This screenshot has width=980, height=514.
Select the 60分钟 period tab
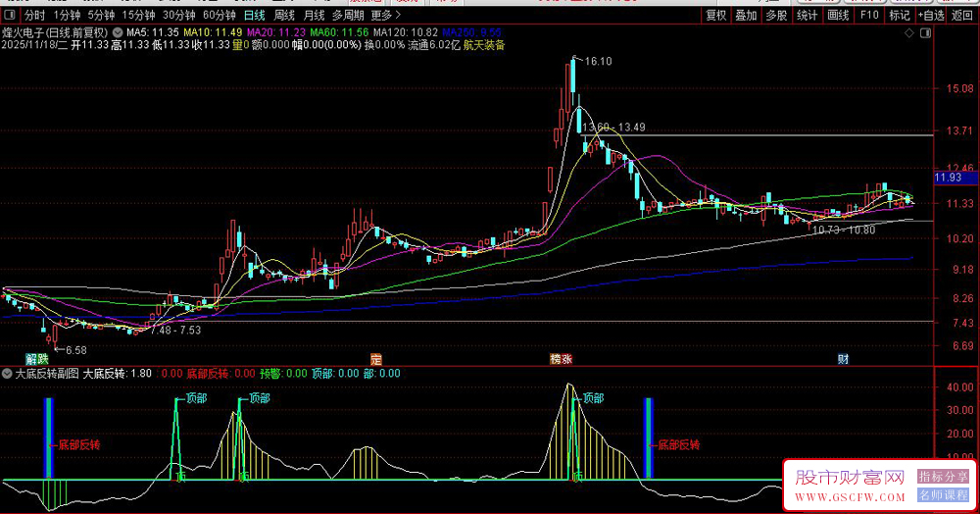click(x=219, y=16)
